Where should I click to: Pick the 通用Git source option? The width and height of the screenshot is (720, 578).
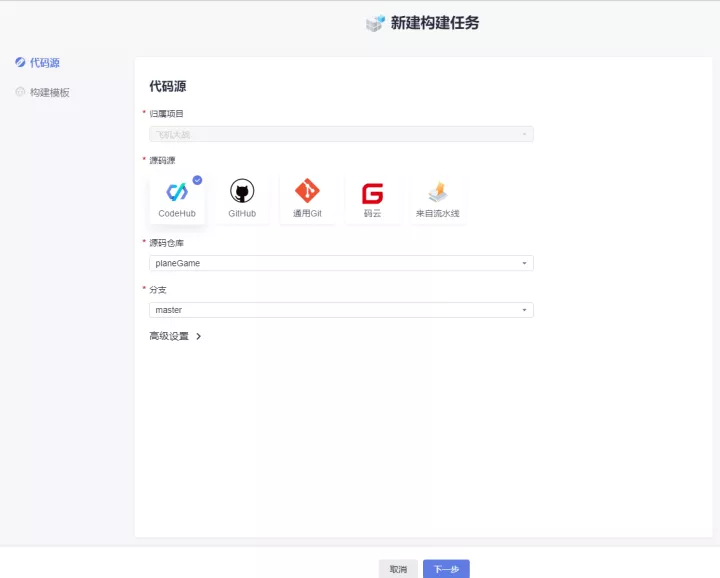point(307,199)
